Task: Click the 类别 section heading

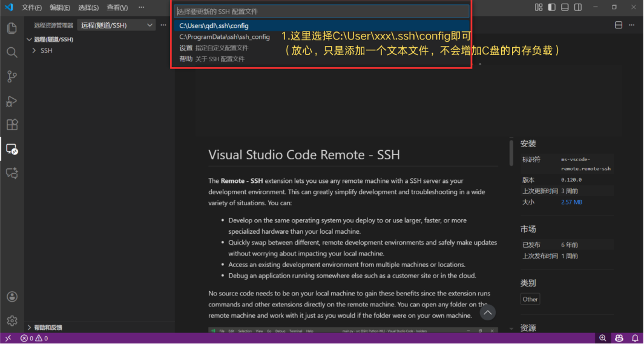Action: [528, 283]
